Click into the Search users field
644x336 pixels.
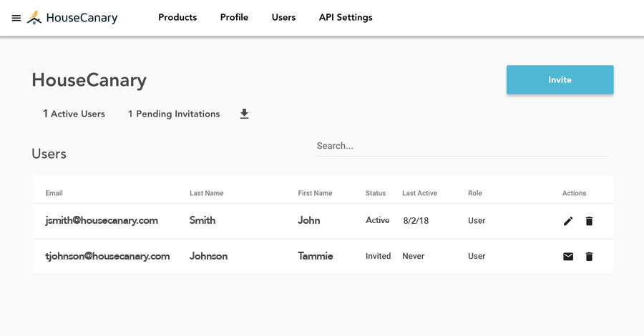(x=462, y=146)
